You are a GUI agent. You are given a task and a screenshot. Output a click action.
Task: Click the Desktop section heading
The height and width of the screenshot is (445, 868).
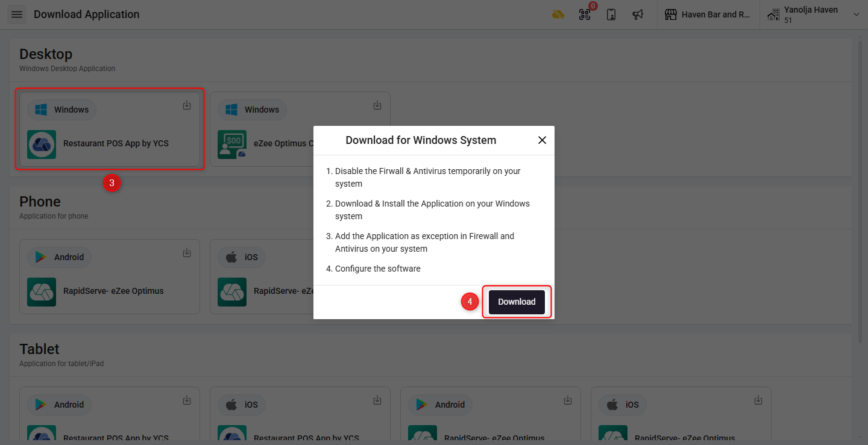46,54
